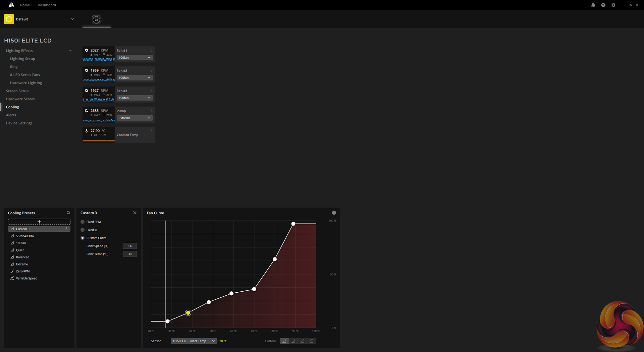Viewport: 644px width, 352px height.
Task: Open the Fan #2 three-dot menu
Action: 151,70
